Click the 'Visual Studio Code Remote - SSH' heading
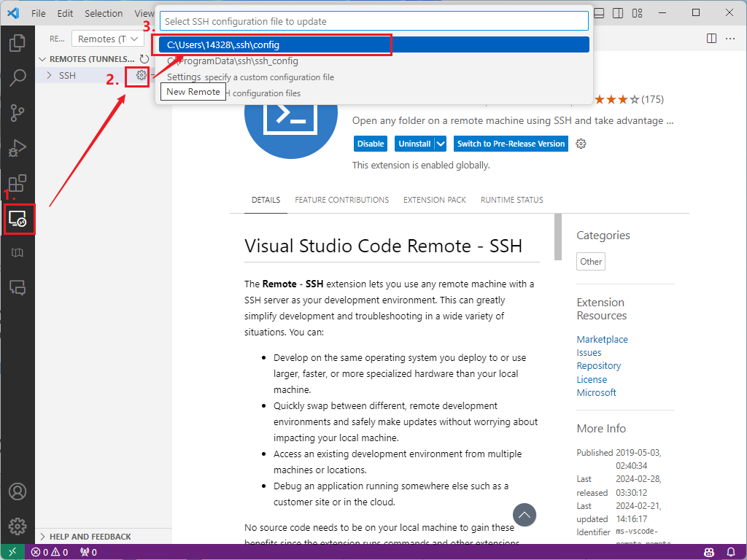747x560 pixels. pos(383,246)
